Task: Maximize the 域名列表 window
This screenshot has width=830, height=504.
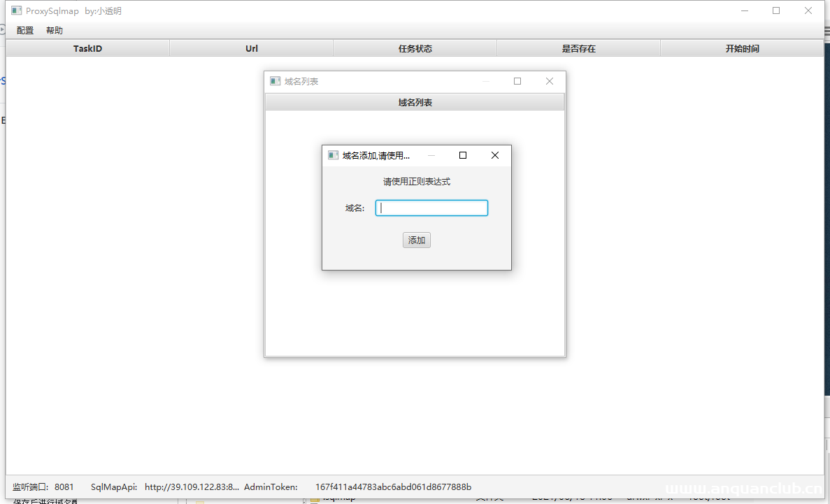Action: 517,81
